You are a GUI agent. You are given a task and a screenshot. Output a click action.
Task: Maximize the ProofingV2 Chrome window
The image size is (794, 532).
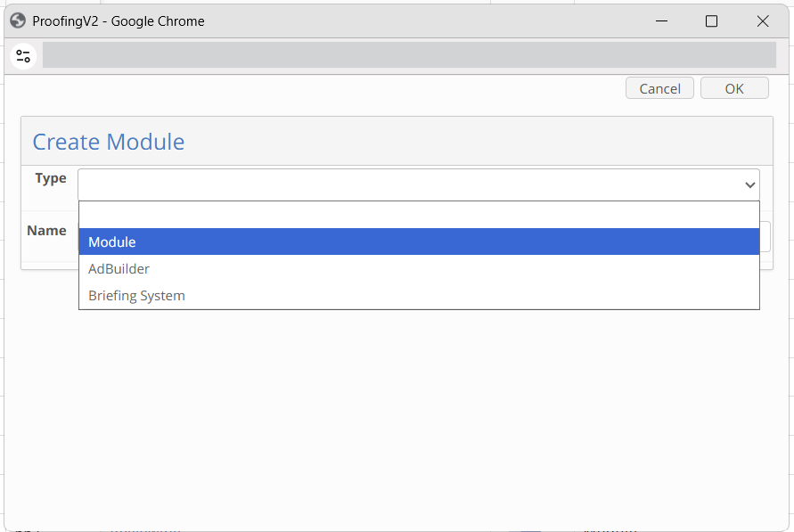point(711,20)
